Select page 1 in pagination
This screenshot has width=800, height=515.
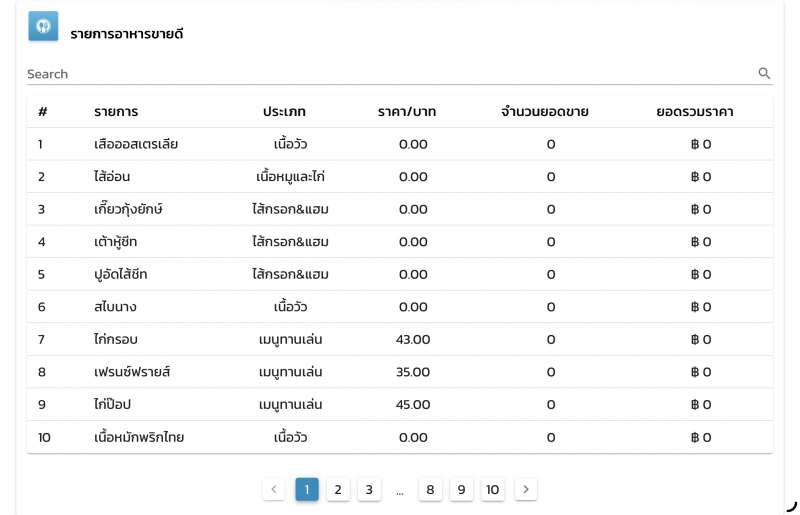(x=307, y=489)
